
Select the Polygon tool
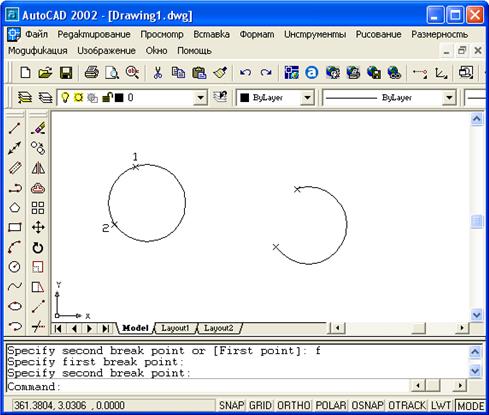(15, 208)
